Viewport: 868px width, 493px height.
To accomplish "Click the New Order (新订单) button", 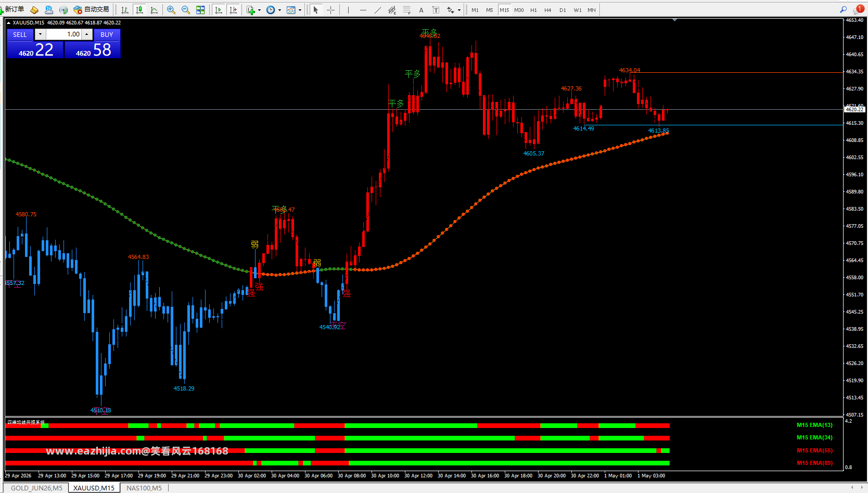I will click(x=12, y=9).
